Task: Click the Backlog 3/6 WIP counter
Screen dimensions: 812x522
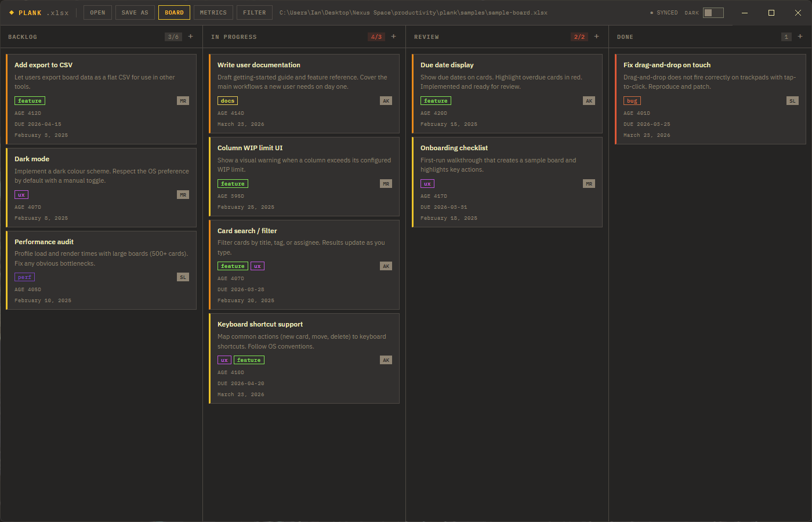Action: 173,37
